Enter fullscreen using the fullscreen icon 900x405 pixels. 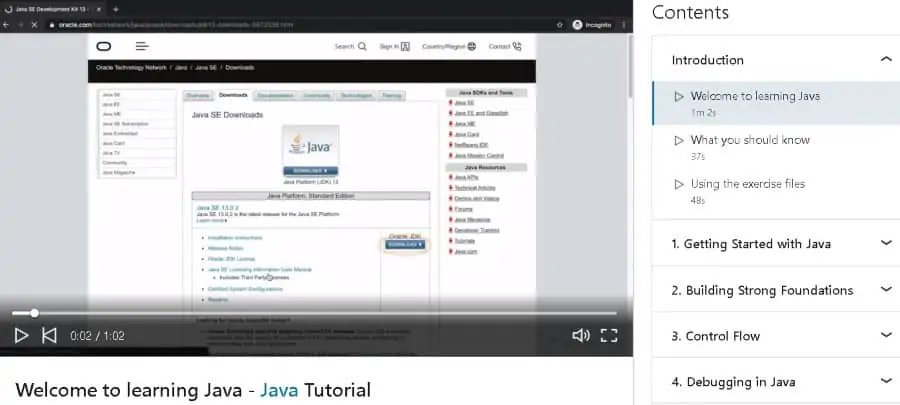609,336
